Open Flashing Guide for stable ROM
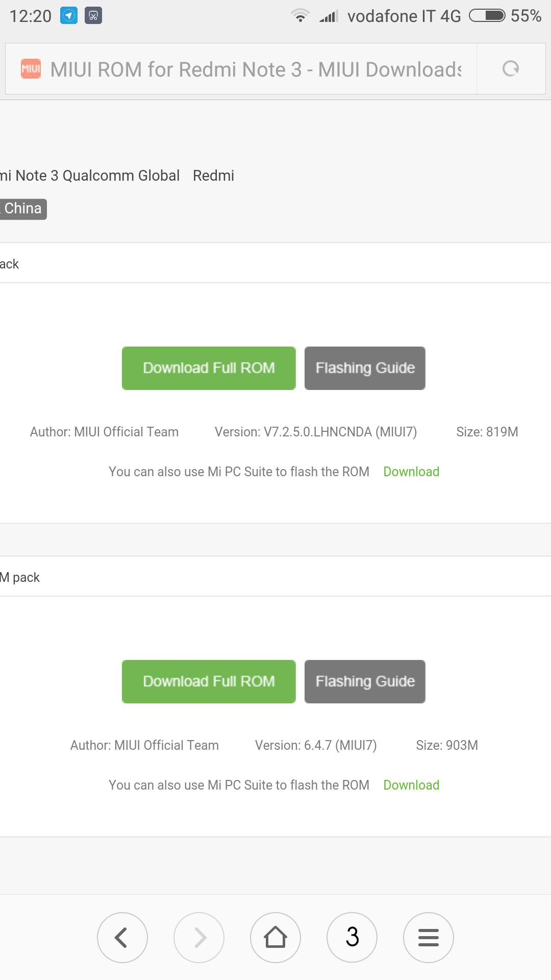Screen dimensions: 551x980 tap(365, 368)
